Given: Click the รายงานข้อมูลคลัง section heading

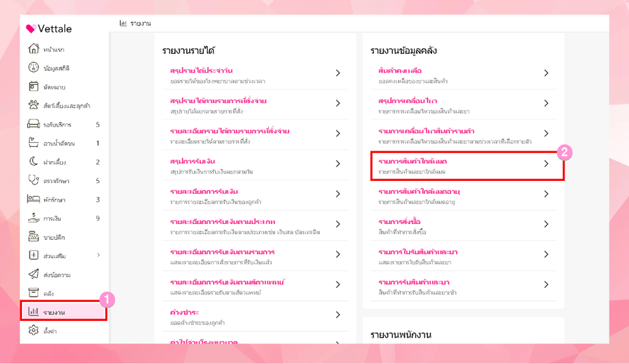Looking at the screenshot, I should [403, 51].
